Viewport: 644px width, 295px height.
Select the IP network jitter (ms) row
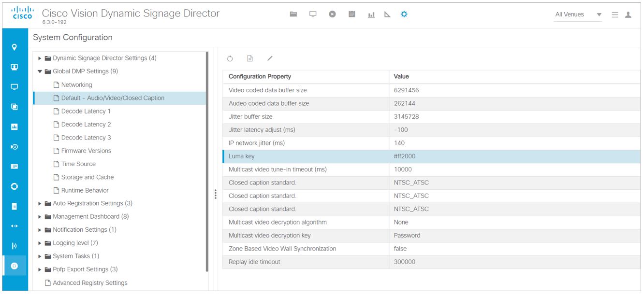[431, 143]
